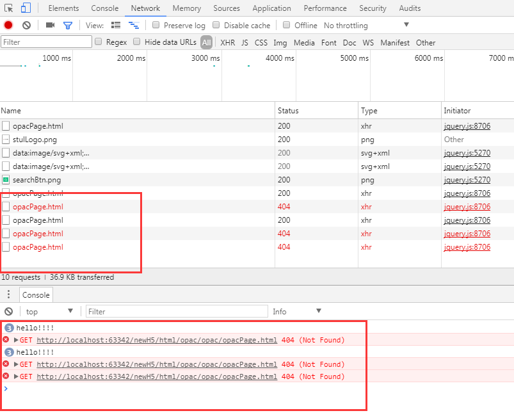Select the stulLogo.png request row
This screenshot has height=420, width=514.
(x=257, y=140)
